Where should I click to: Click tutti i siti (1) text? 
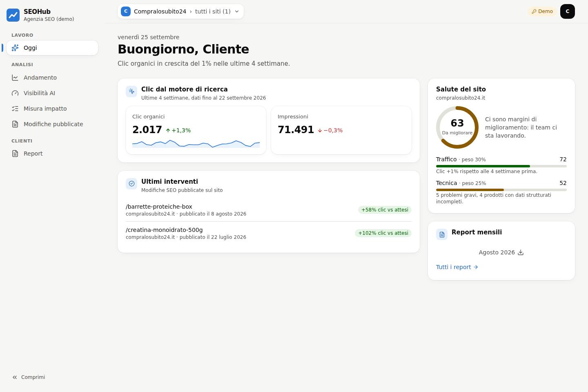tap(213, 11)
